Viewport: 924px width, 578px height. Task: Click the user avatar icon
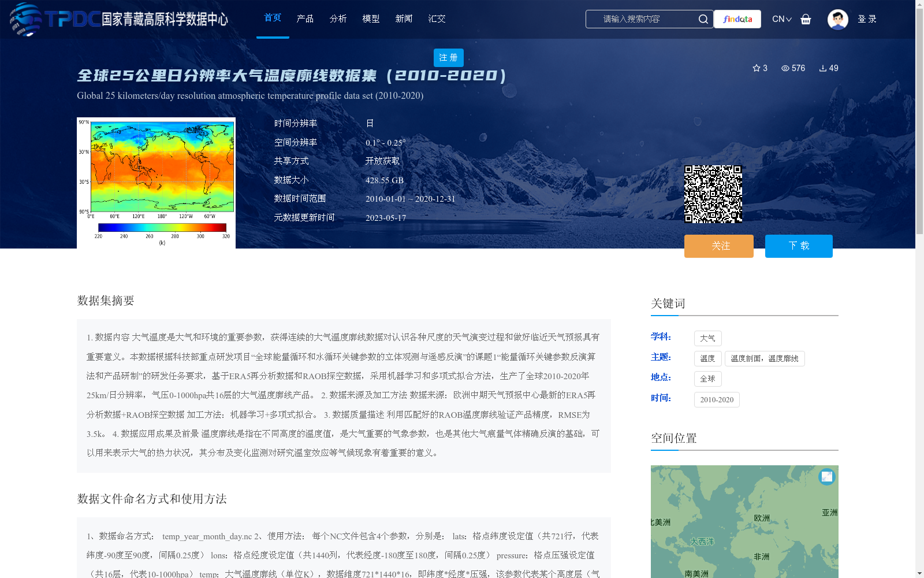click(x=837, y=19)
